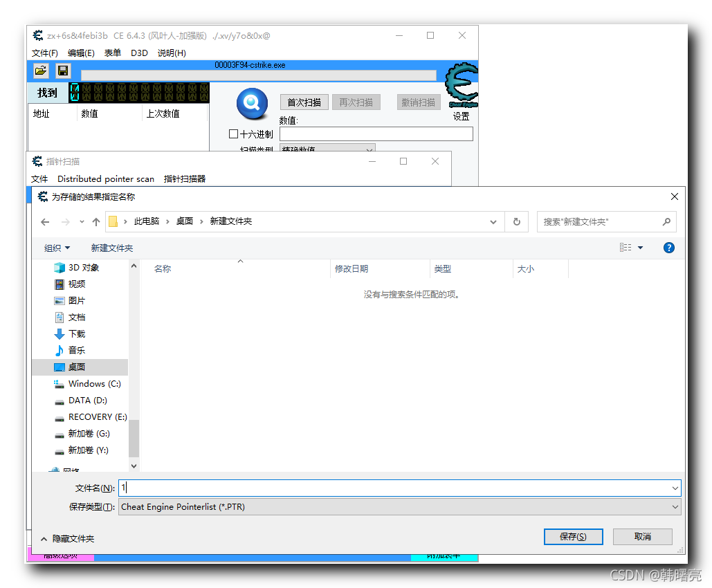Viewport: 712px width, 588px height.
Task: Click 新建文件夹 toolbar button
Action: click(x=112, y=248)
